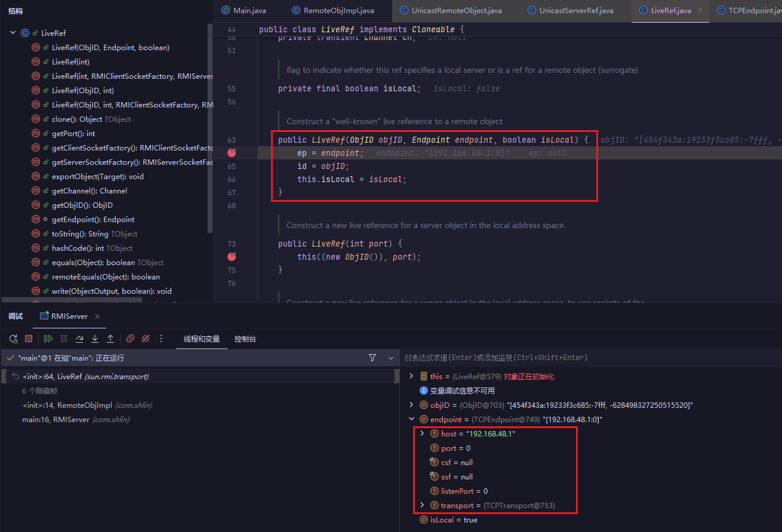Image resolution: width=782 pixels, height=532 pixels.
Task: Switch to UnicastRemoteObject.java tab
Action: (451, 11)
